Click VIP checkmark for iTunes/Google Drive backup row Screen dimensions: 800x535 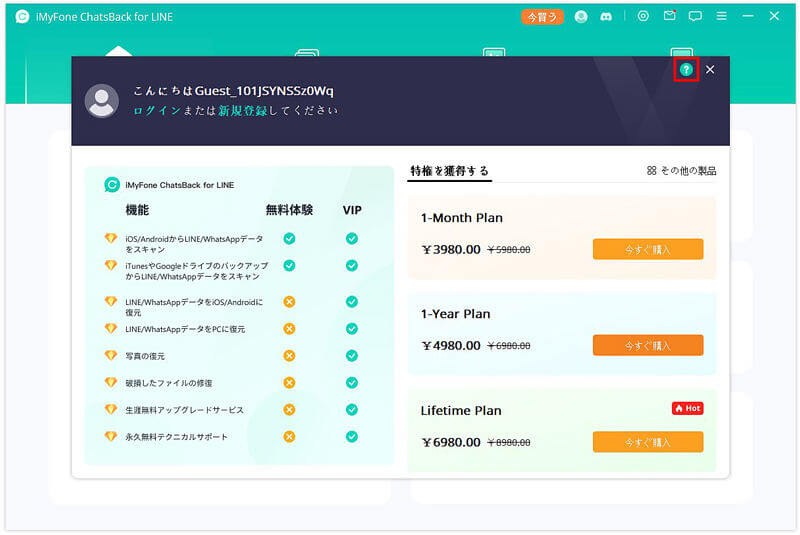pyautogui.click(x=352, y=265)
